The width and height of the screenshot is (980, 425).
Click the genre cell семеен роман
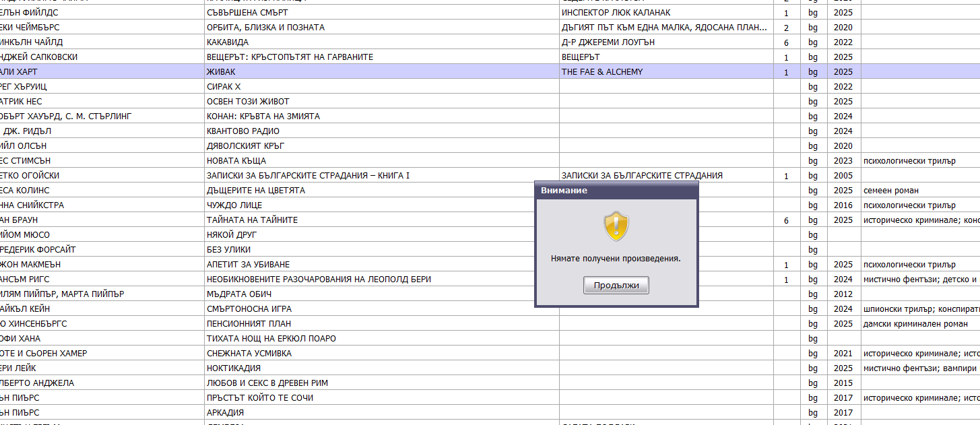pos(891,191)
